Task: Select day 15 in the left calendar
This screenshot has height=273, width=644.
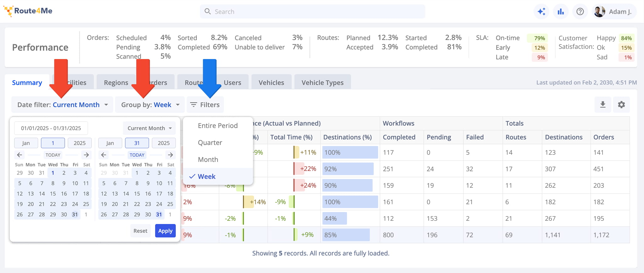Action: [53, 194]
